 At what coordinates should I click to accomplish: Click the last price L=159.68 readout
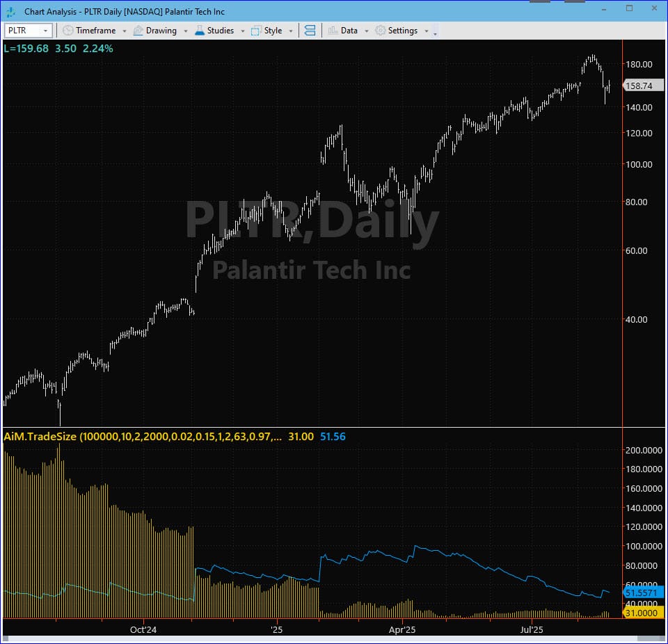click(26, 49)
